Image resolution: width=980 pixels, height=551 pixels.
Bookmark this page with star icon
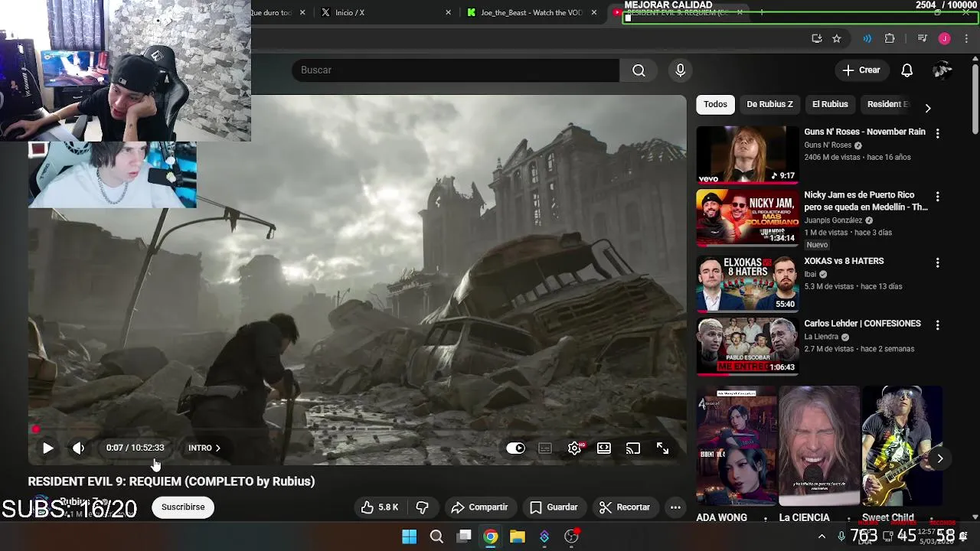pos(837,38)
